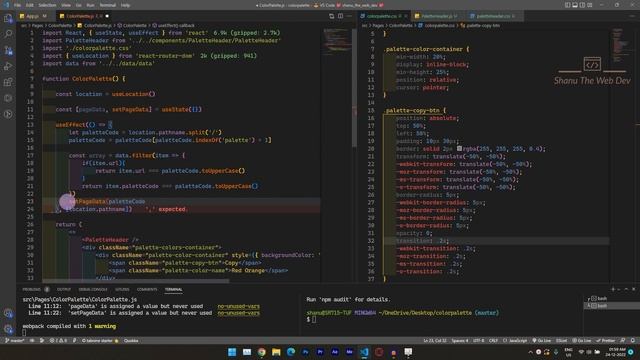Image resolution: width=640 pixels, height=360 pixels.
Task: Click first no-unused-vars link in terminal
Action: click(238, 306)
